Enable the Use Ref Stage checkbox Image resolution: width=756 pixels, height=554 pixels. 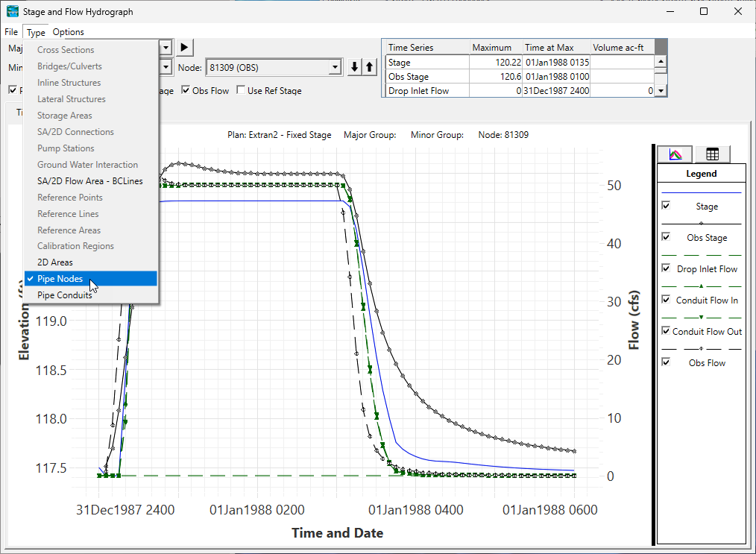241,91
